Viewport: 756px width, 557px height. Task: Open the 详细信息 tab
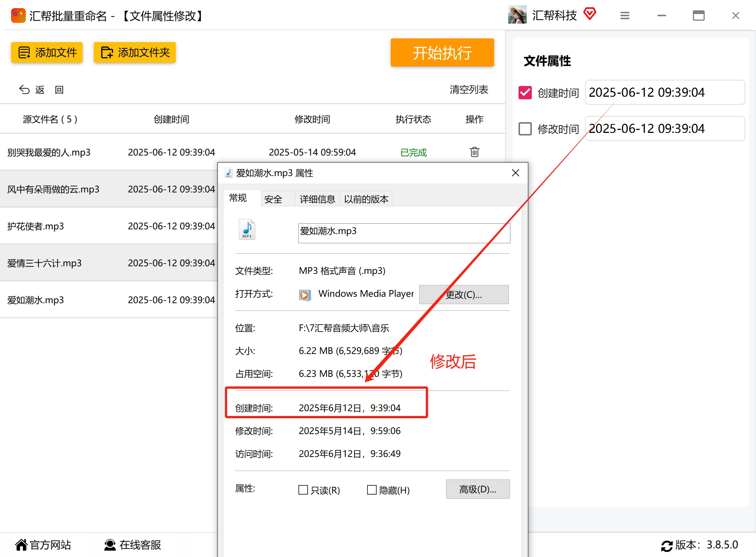[317, 199]
